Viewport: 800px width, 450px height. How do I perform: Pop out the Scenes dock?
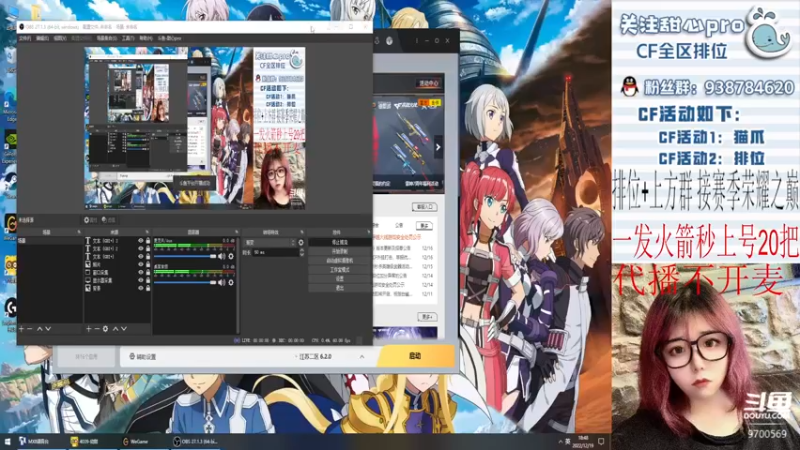[x=79, y=232]
